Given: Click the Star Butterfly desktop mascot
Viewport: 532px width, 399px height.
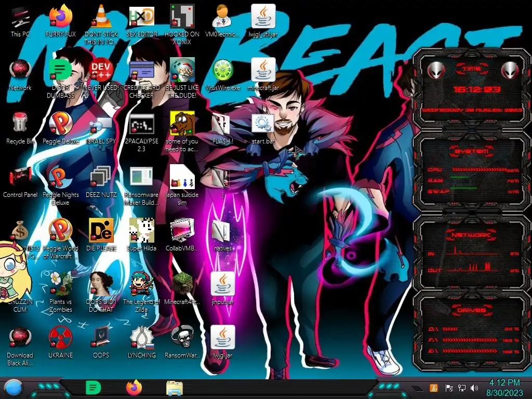Looking at the screenshot, I should coord(14,271).
